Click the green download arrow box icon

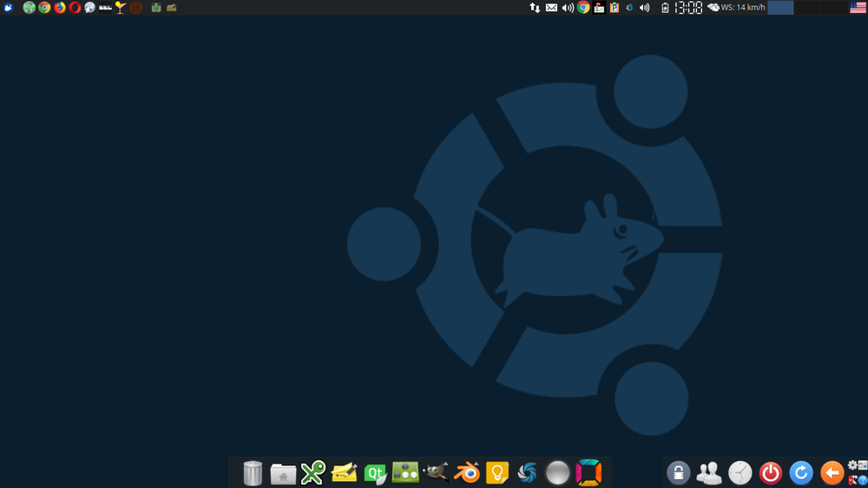pyautogui.click(x=156, y=8)
